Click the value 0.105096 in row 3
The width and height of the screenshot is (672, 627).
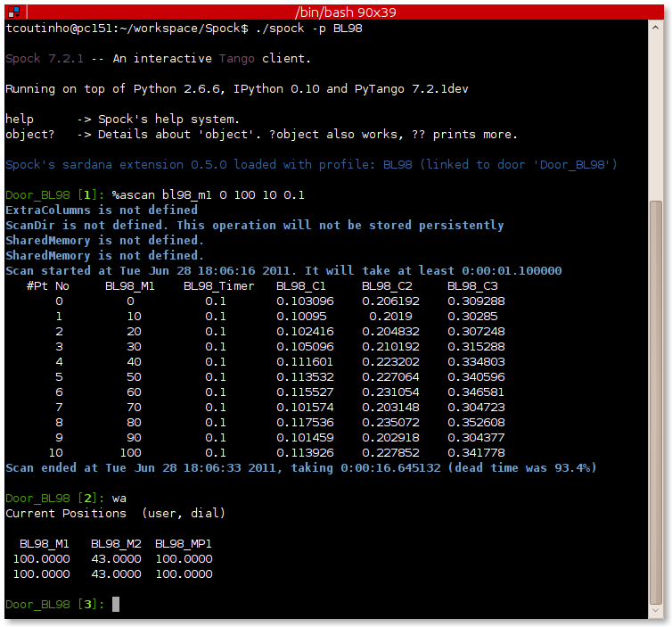(x=305, y=347)
